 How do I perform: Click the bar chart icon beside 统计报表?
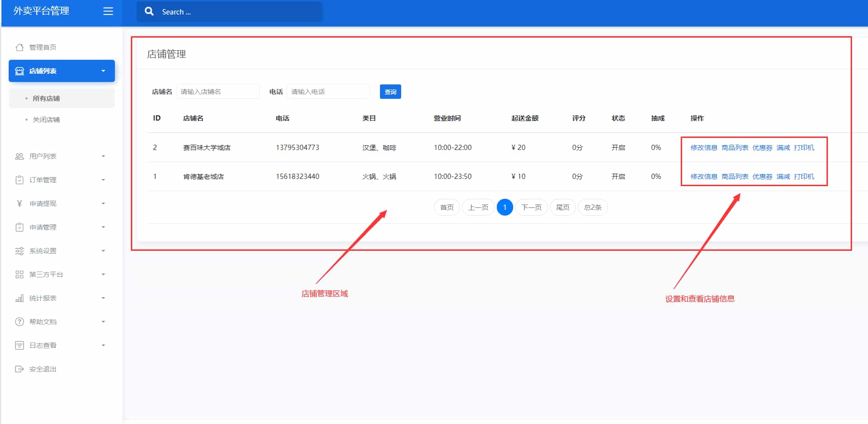coord(19,298)
